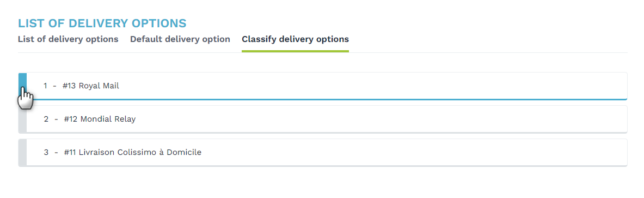644x198 pixels.
Task: Click the dash separator in Livraison Colissimo row
Action: (x=56, y=153)
